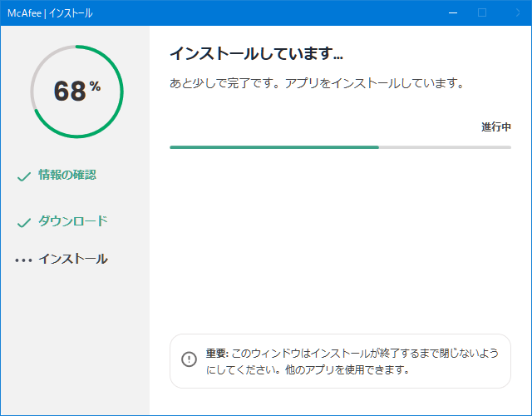The image size is (532, 416).
Task: Click the checkmark beside 情報の確認
Action: [24, 176]
